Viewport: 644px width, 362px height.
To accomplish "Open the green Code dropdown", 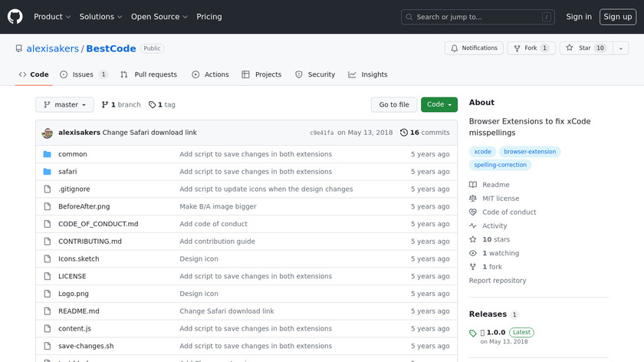I will [439, 105].
